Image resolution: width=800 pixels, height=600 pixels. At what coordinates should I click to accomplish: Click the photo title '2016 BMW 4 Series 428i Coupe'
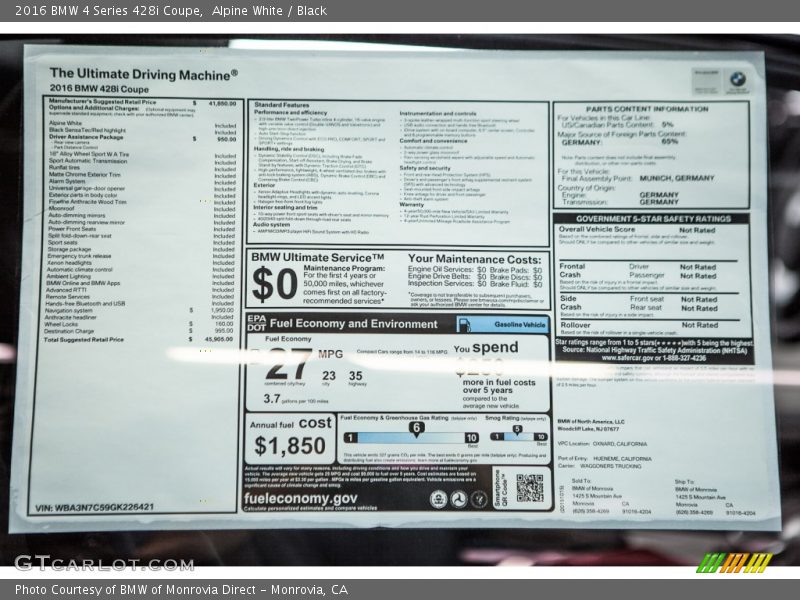coord(109,11)
